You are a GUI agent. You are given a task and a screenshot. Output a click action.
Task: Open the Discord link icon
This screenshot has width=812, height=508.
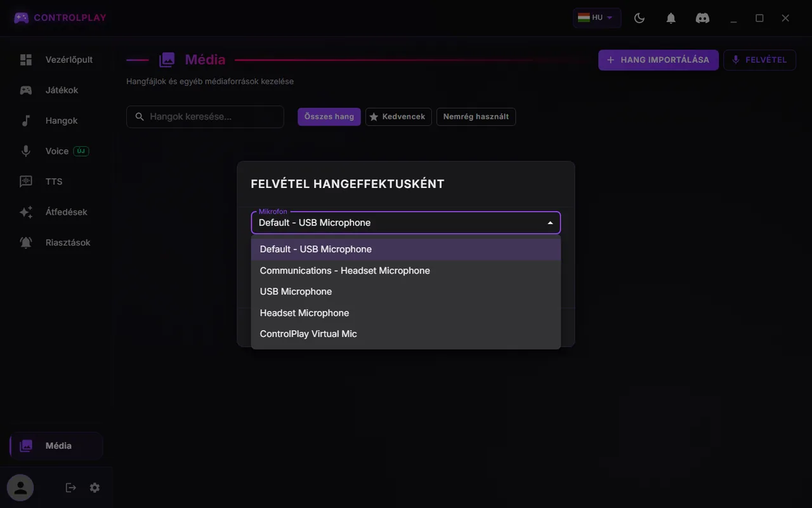[702, 18]
